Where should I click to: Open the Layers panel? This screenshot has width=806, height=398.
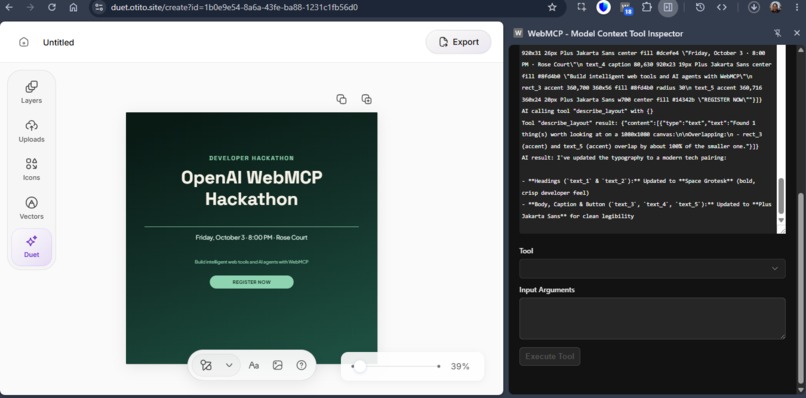tap(31, 92)
